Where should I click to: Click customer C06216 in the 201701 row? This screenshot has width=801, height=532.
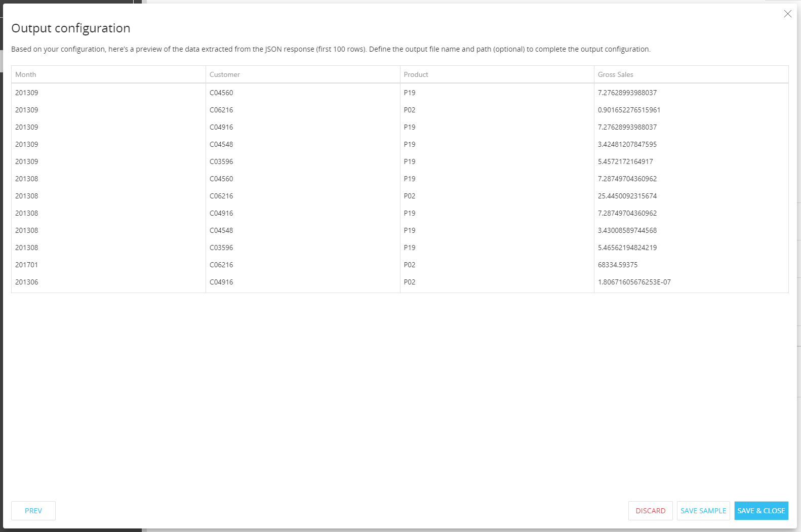coord(221,265)
